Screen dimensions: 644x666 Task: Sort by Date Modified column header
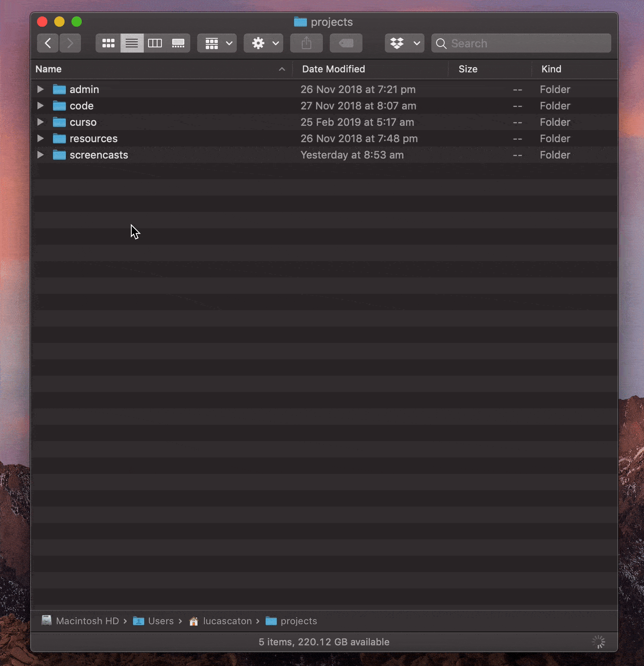(370, 69)
